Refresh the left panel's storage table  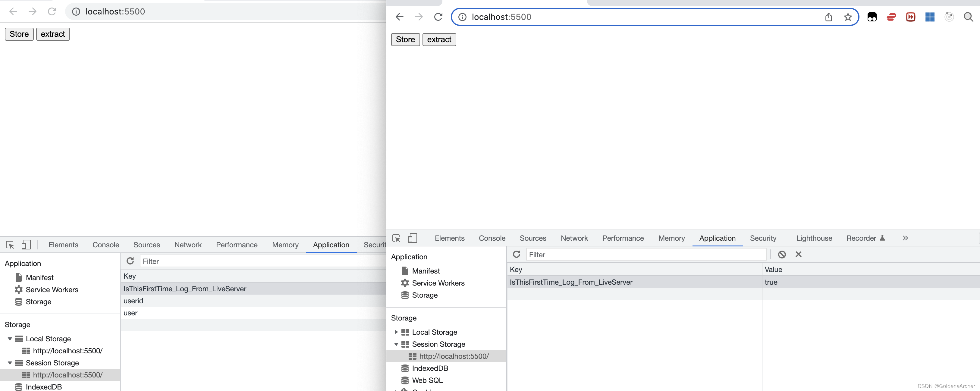[x=130, y=261]
